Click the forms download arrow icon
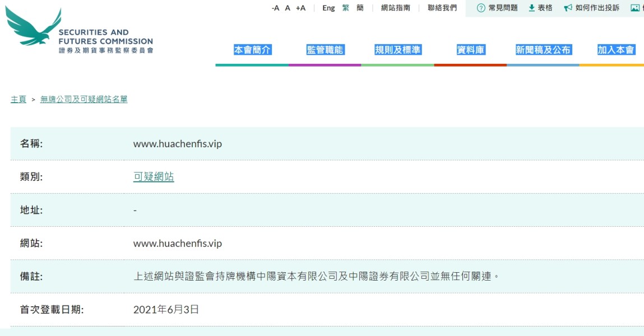The width and height of the screenshot is (644, 336). 531,8
